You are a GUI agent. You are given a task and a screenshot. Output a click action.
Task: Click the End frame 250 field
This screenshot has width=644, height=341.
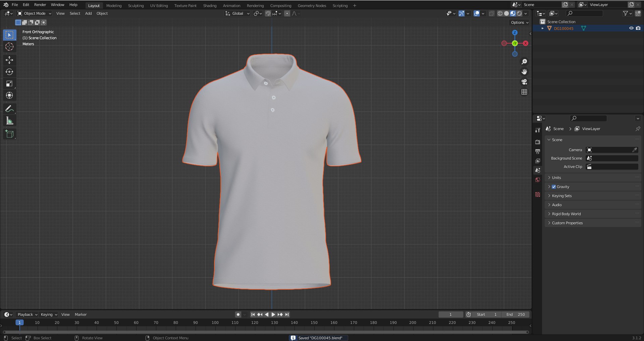coord(515,315)
